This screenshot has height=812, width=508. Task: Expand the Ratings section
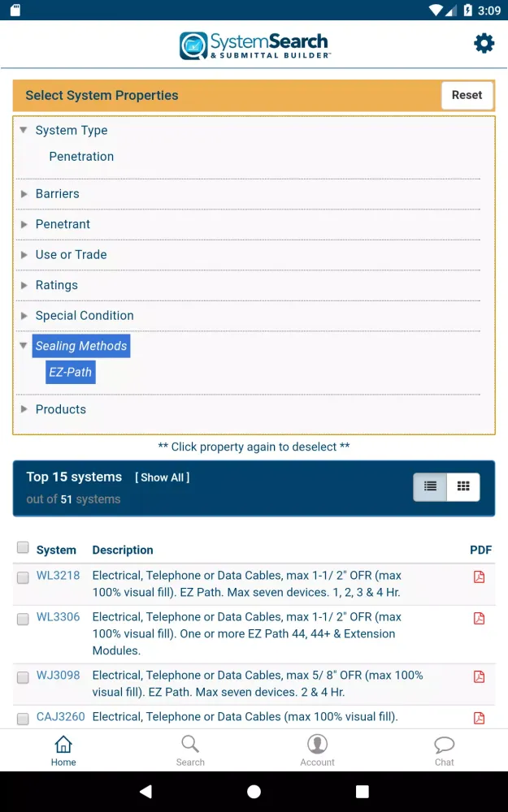pyautogui.click(x=24, y=285)
